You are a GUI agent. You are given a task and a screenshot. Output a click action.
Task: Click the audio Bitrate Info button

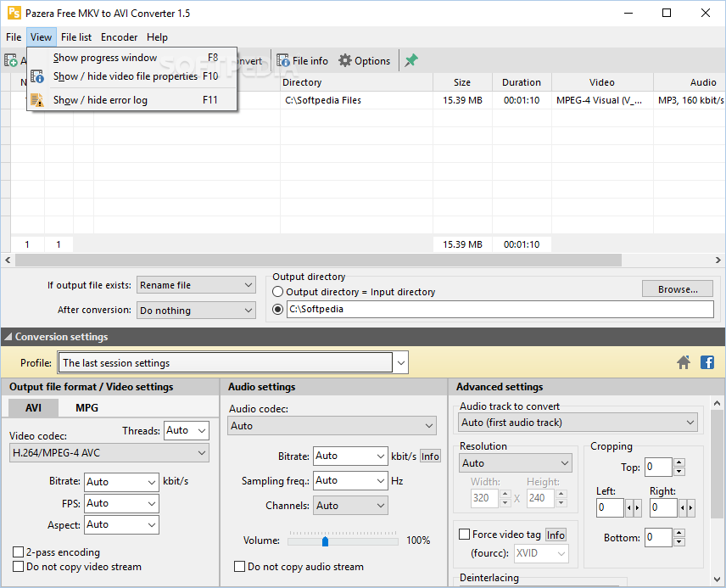point(430,456)
